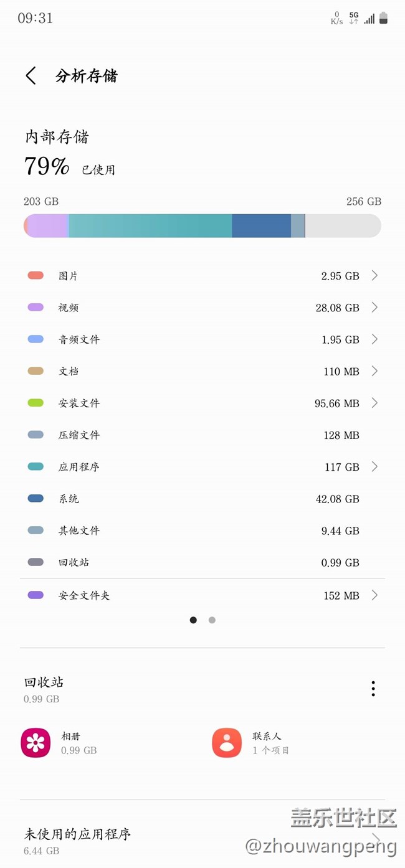Open the 未使用的应用程序 chevron
This screenshot has width=405, height=868.
click(376, 838)
